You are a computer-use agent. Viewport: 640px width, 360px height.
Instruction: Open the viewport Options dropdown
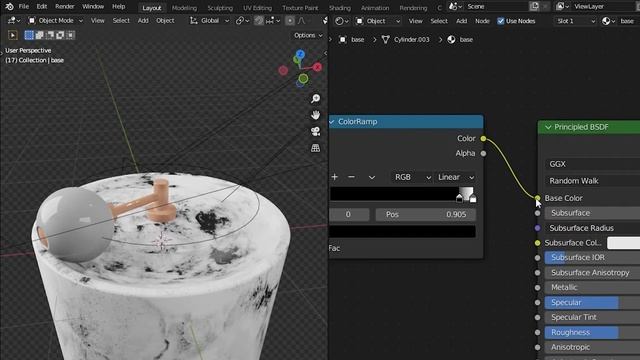click(308, 36)
